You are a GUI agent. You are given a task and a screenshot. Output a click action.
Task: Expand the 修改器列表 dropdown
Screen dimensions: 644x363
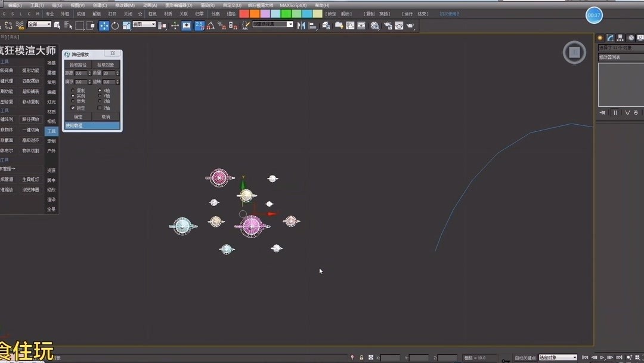[620, 57]
